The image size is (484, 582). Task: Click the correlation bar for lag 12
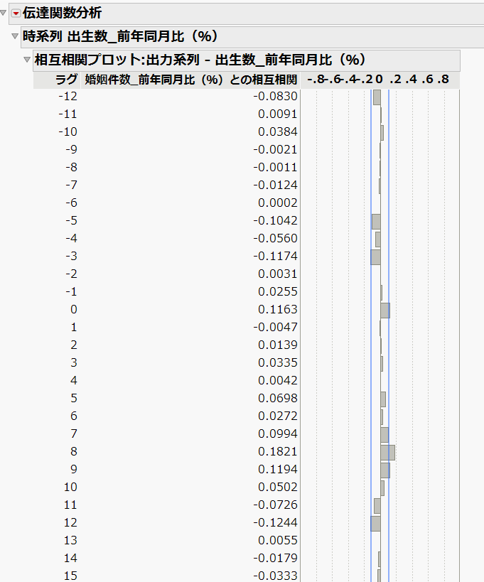click(375, 524)
